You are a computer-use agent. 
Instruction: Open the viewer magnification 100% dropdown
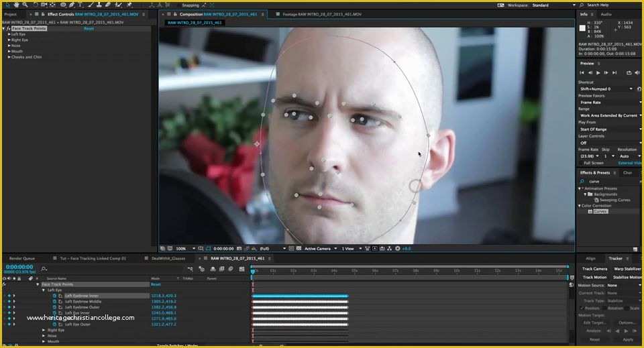[186, 248]
